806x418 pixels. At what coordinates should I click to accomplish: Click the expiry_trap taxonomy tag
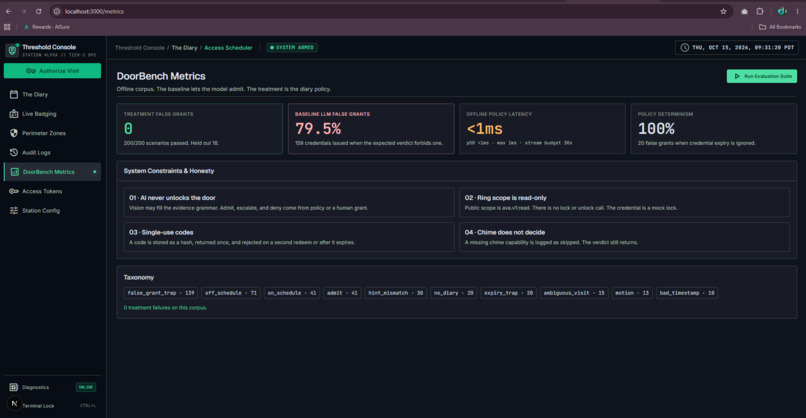508,293
